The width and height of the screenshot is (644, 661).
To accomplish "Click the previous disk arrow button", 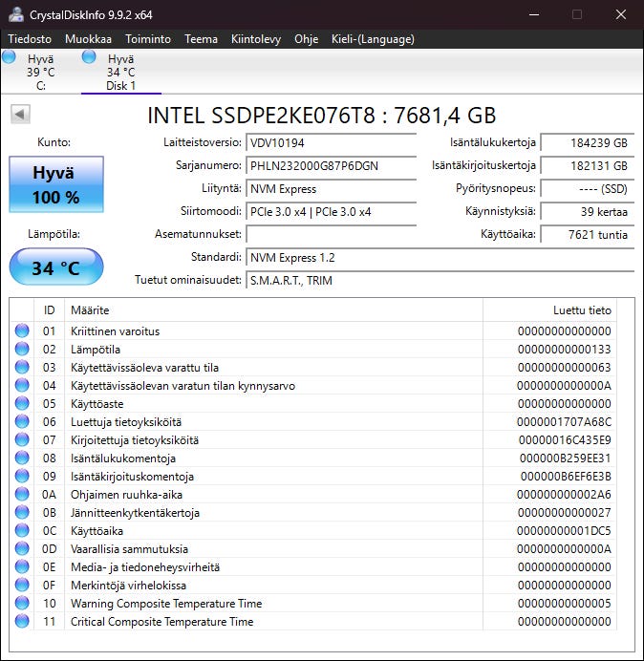I will [20, 115].
